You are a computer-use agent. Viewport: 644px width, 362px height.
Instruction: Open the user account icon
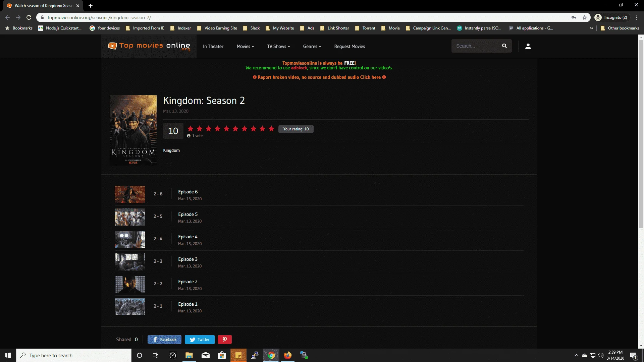(528, 46)
